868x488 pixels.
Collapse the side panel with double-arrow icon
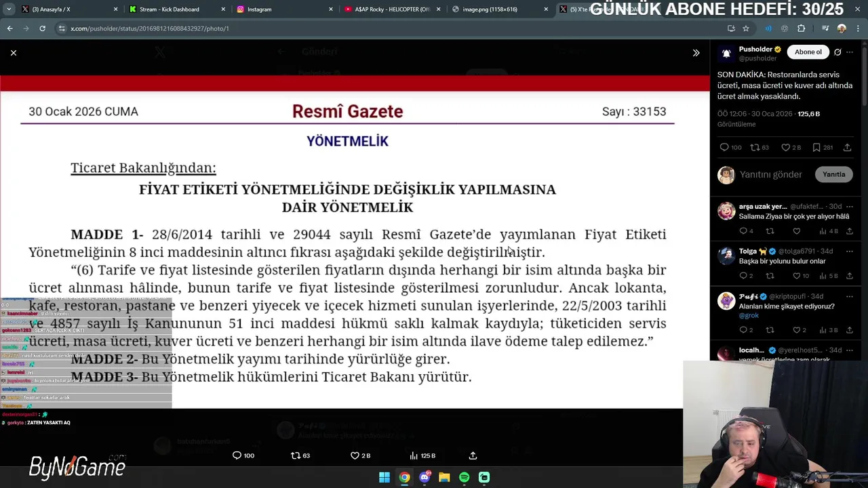(696, 53)
